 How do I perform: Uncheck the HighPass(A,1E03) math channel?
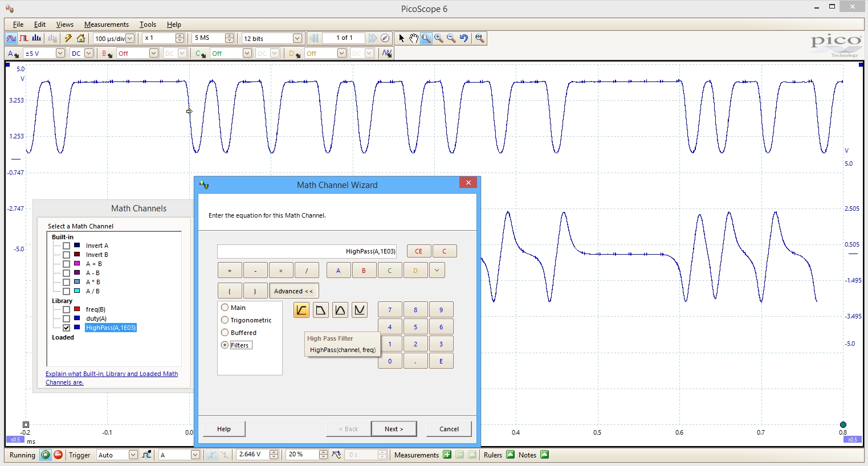tap(67, 328)
